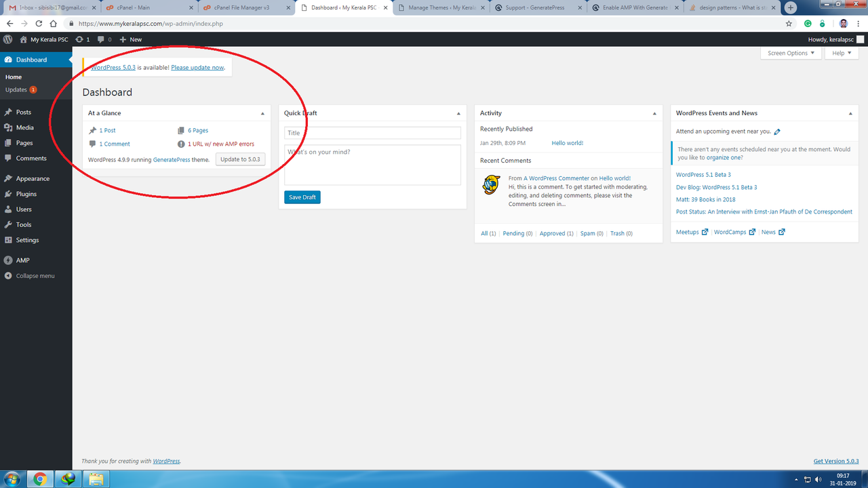The width and height of the screenshot is (868, 488).
Task: Reload the page
Action: point(38,24)
